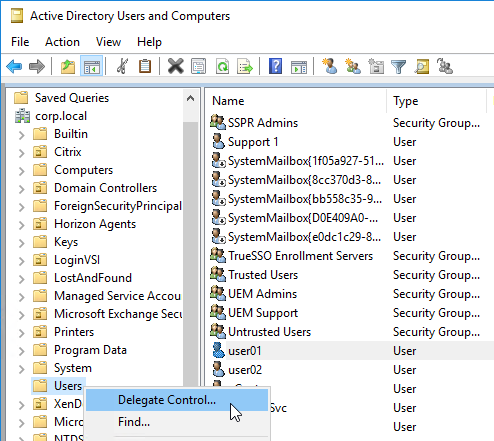494x441 pixels.
Task: Choose Delegate Control from the context menu
Action: [x=177, y=400]
